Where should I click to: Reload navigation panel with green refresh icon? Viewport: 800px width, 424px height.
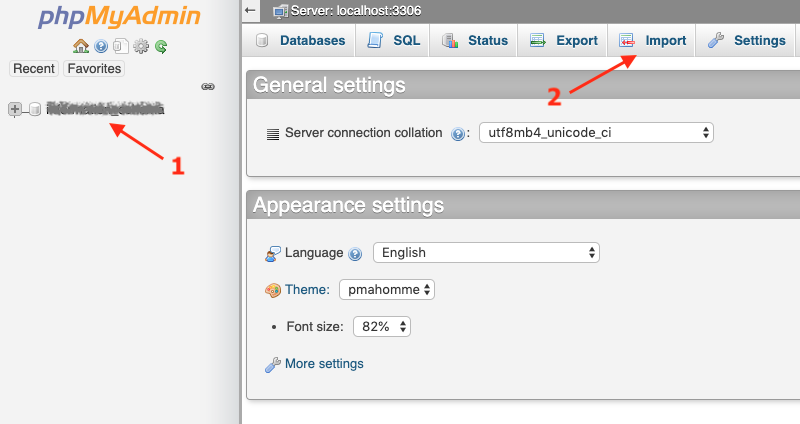coord(161,47)
